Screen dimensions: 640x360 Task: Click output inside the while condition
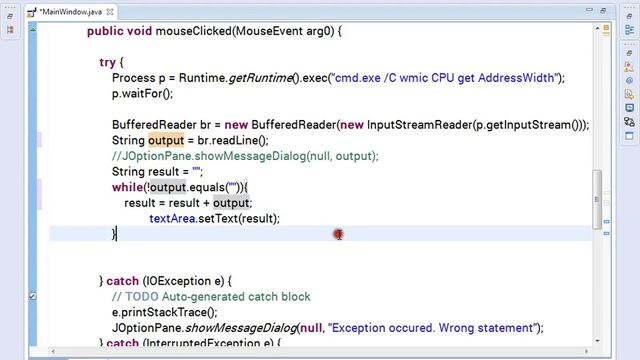[168, 187]
